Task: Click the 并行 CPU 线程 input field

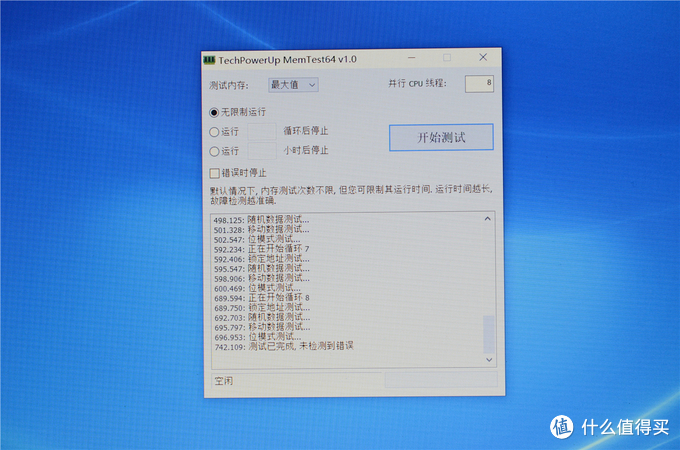Action: (479, 83)
